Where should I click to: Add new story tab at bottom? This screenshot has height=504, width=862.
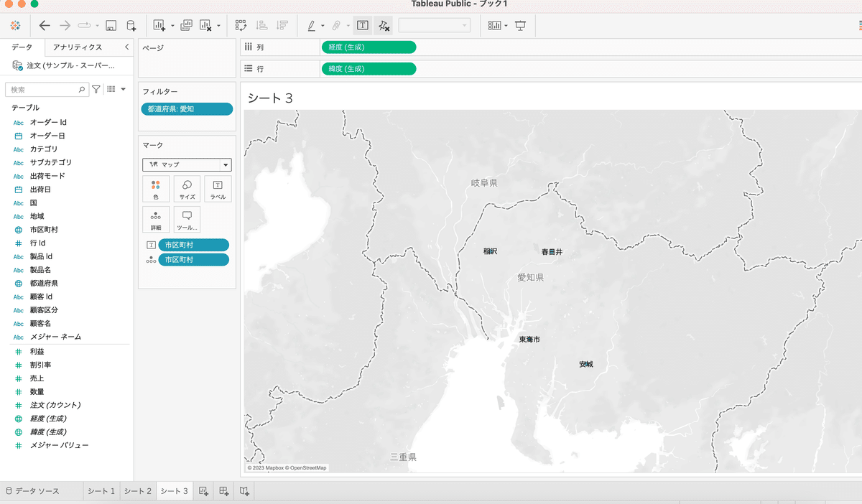pyautogui.click(x=245, y=491)
